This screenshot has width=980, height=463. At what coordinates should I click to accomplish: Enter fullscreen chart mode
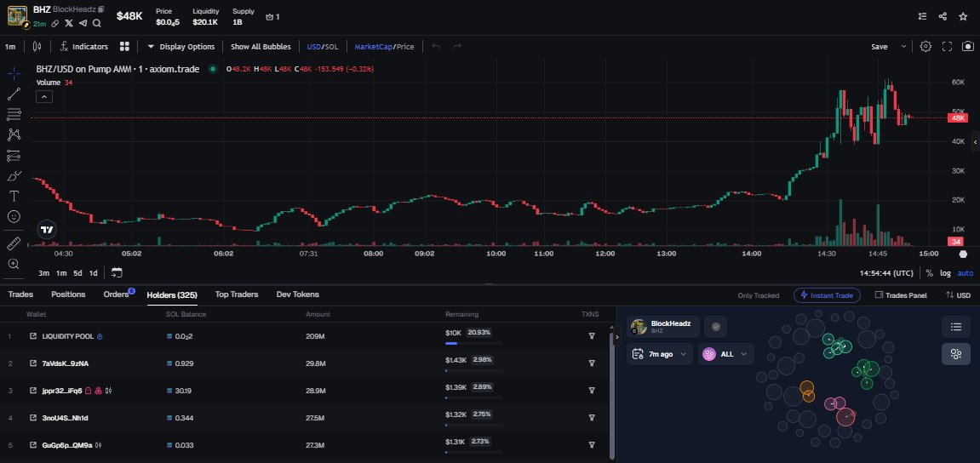(947, 46)
